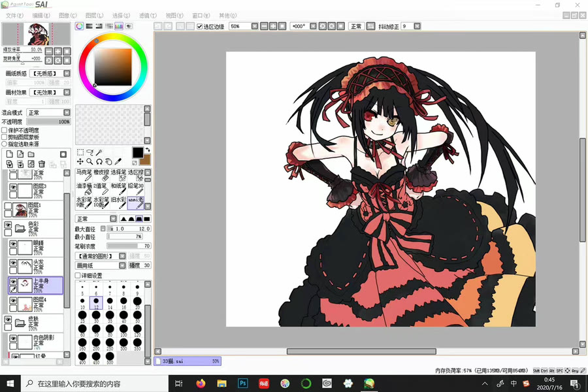Select the rectangular selection tool
Screen dimensions: 588x392
pyautogui.click(x=80, y=152)
